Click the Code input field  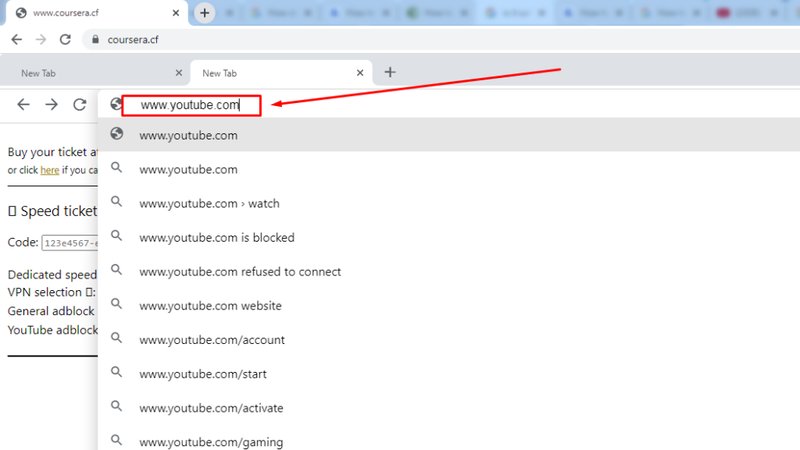click(x=69, y=243)
